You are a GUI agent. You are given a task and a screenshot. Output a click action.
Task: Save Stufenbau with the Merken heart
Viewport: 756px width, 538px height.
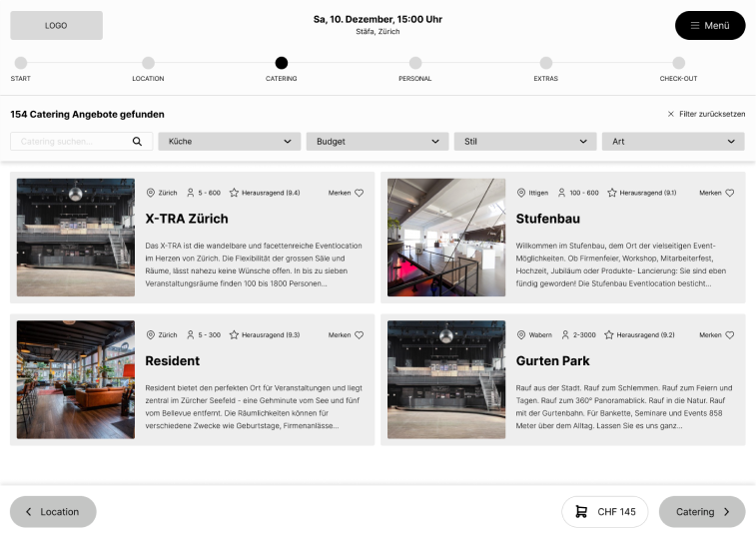[730, 193]
